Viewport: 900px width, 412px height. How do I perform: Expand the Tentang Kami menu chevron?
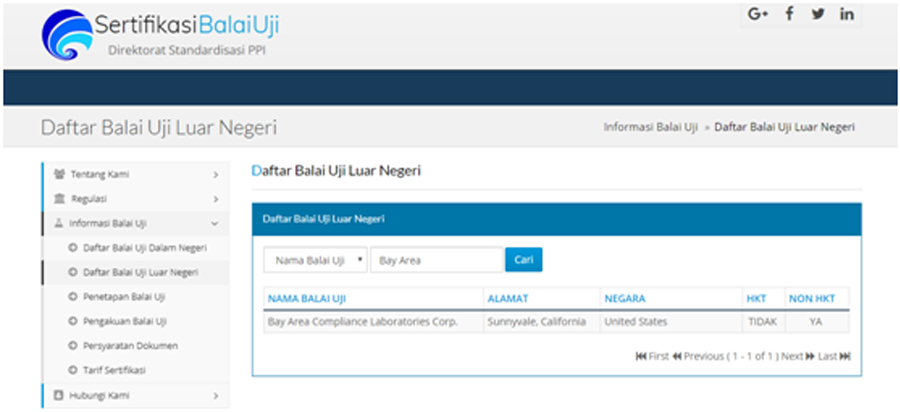coord(215,174)
